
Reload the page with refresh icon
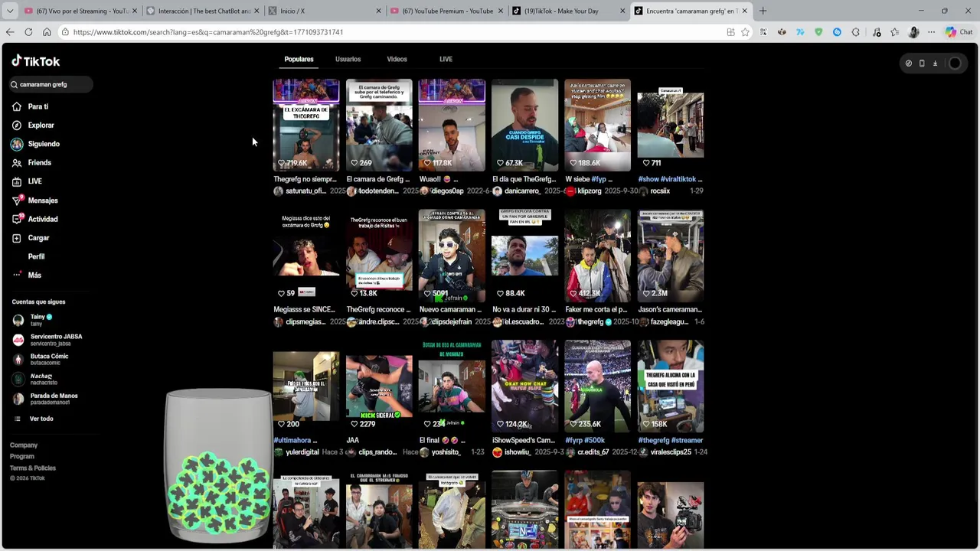click(28, 32)
